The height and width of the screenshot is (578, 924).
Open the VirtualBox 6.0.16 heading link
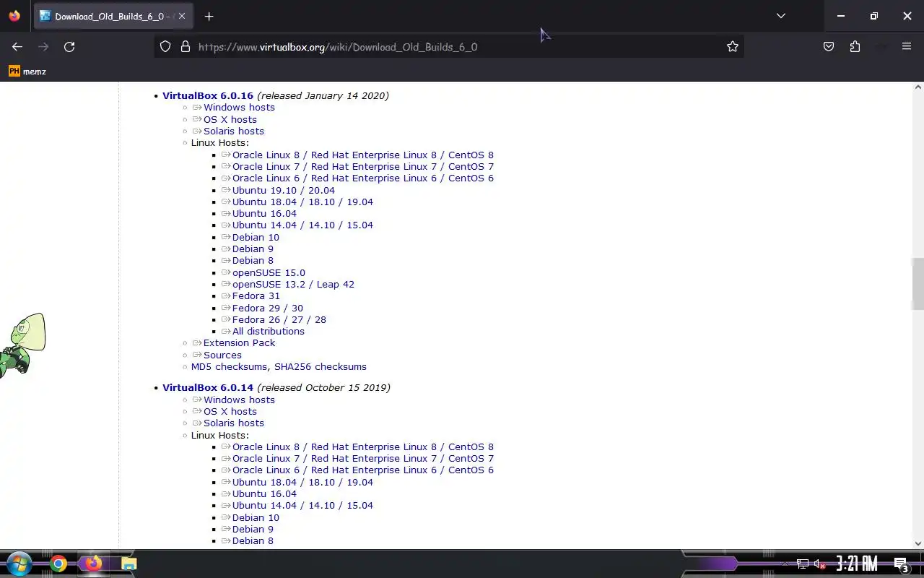208,95
